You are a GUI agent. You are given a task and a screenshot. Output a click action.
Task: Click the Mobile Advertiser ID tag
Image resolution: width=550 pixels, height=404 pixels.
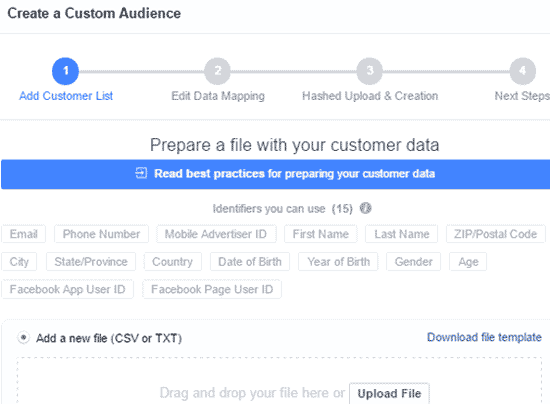216,234
